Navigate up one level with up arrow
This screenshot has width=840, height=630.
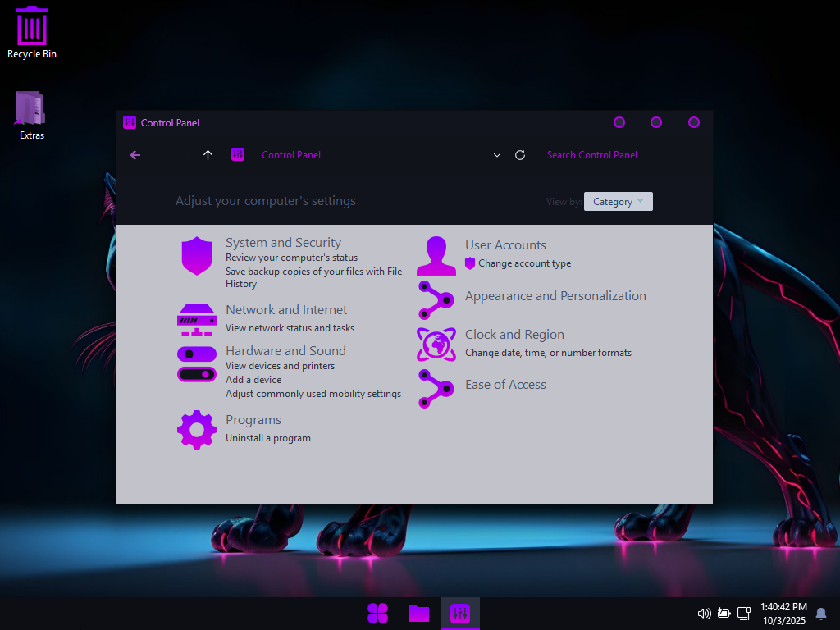coord(208,155)
